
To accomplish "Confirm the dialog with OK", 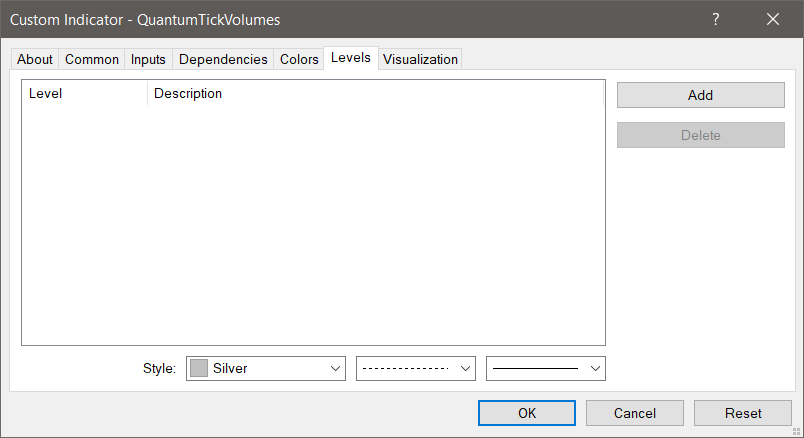I will point(526,413).
